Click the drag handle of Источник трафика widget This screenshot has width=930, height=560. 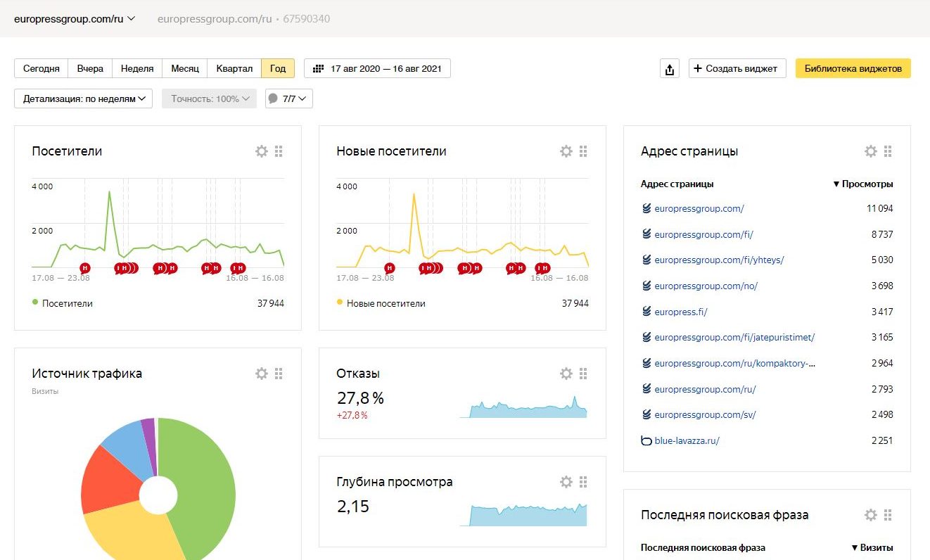point(279,374)
